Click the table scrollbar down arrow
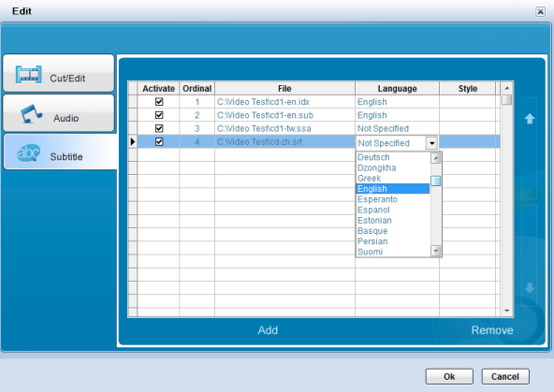This screenshot has width=554, height=392. (507, 311)
